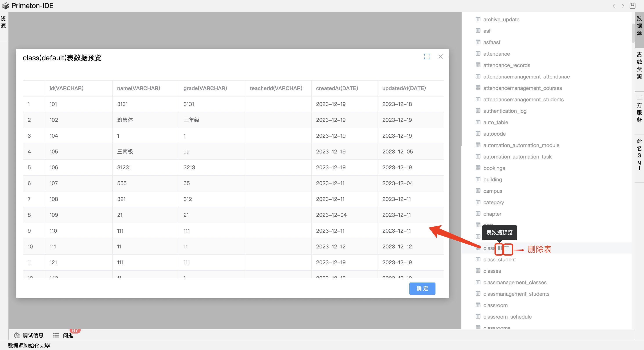
Task: Click the table icon beside attendance
Action: tap(478, 54)
